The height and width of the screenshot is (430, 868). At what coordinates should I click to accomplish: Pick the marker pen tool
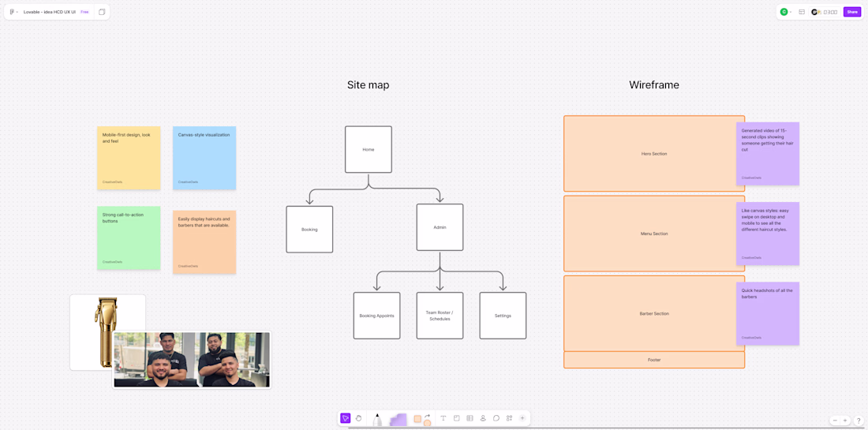coord(377,420)
